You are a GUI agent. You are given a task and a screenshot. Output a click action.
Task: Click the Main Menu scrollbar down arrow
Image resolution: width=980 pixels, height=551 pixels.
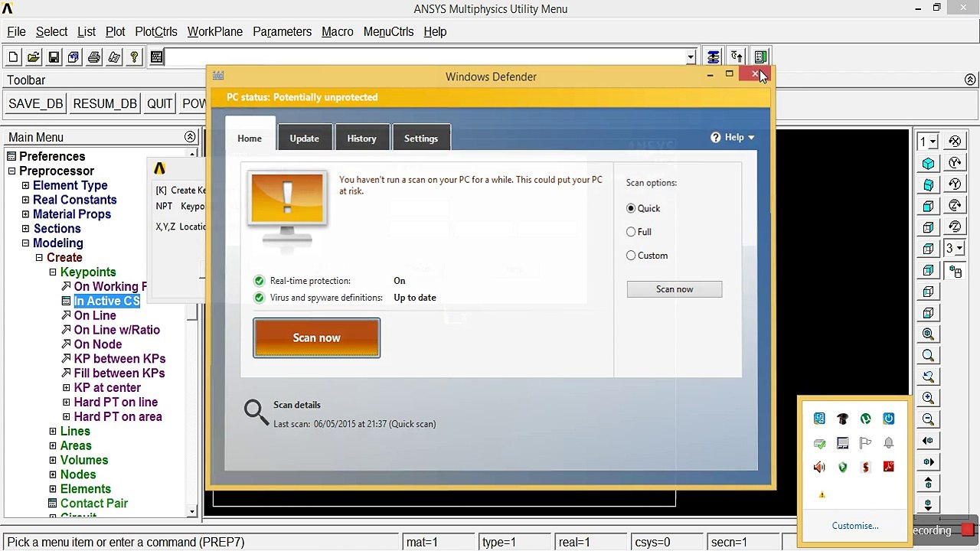[x=191, y=511]
